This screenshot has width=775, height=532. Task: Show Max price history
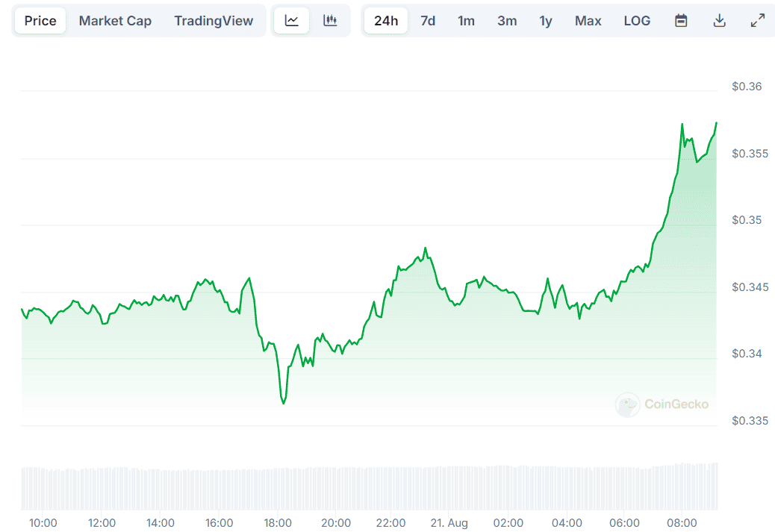588,21
